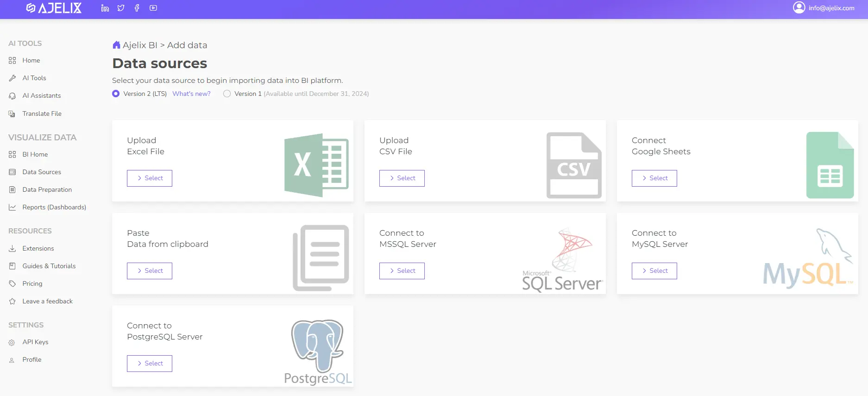Open the Ajelix LinkedIn icon
This screenshot has height=396, width=868.
[105, 8]
